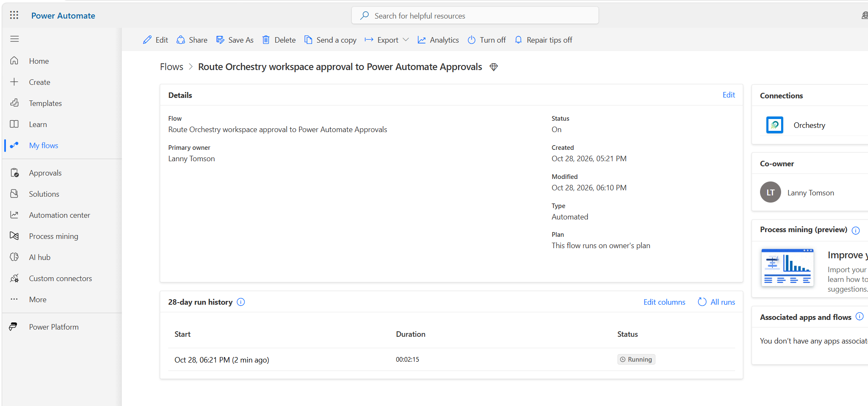868x406 pixels.
Task: Toggle Repair tips off
Action: [544, 40]
